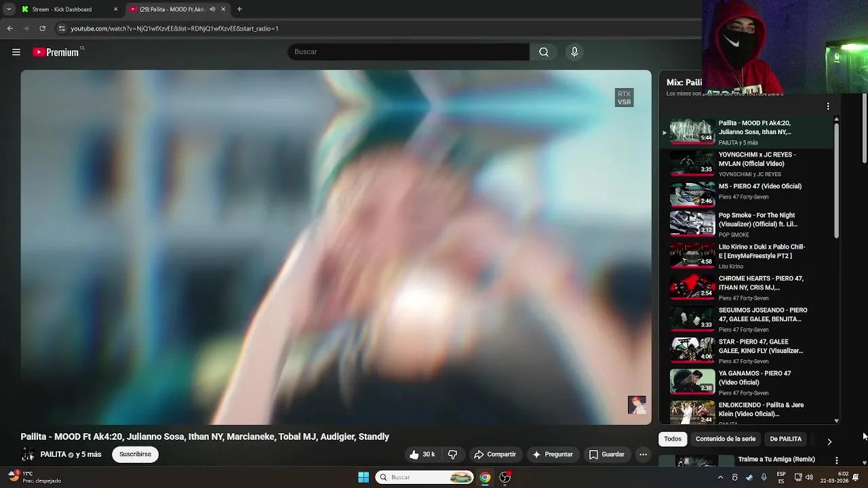Open Windows Start menu

click(x=363, y=477)
